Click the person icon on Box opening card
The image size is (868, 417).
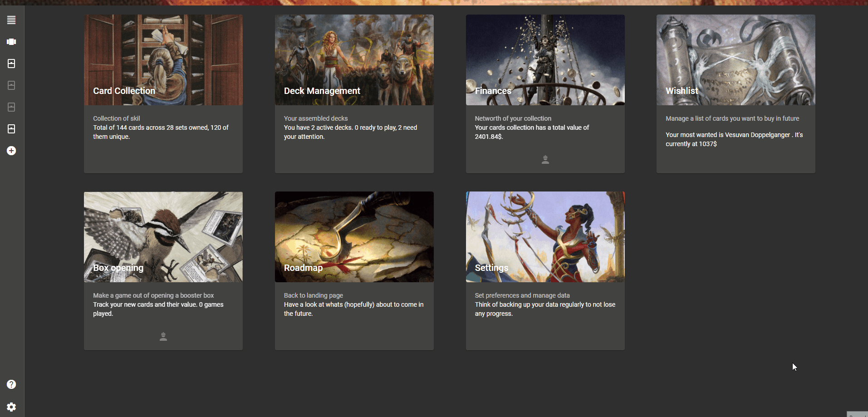[163, 337]
